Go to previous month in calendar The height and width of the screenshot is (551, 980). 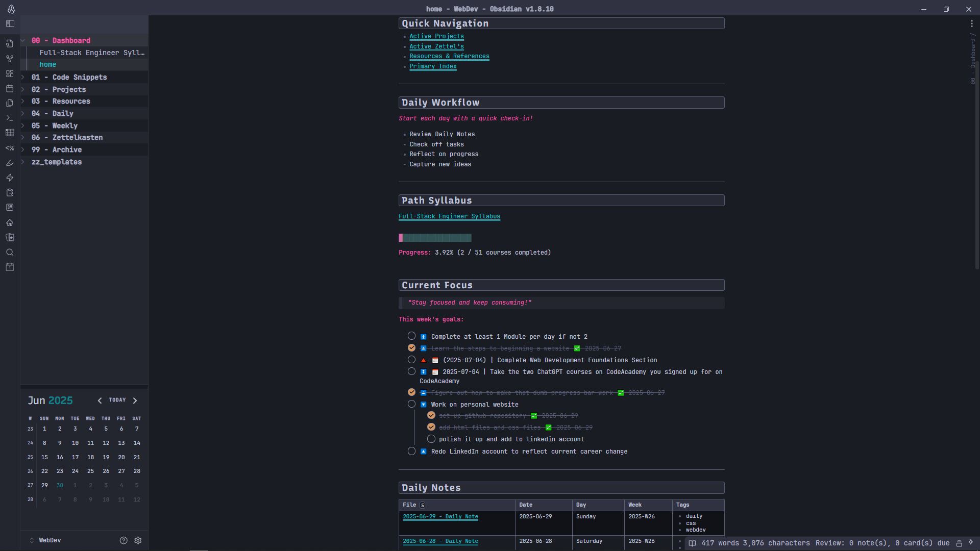pyautogui.click(x=100, y=400)
